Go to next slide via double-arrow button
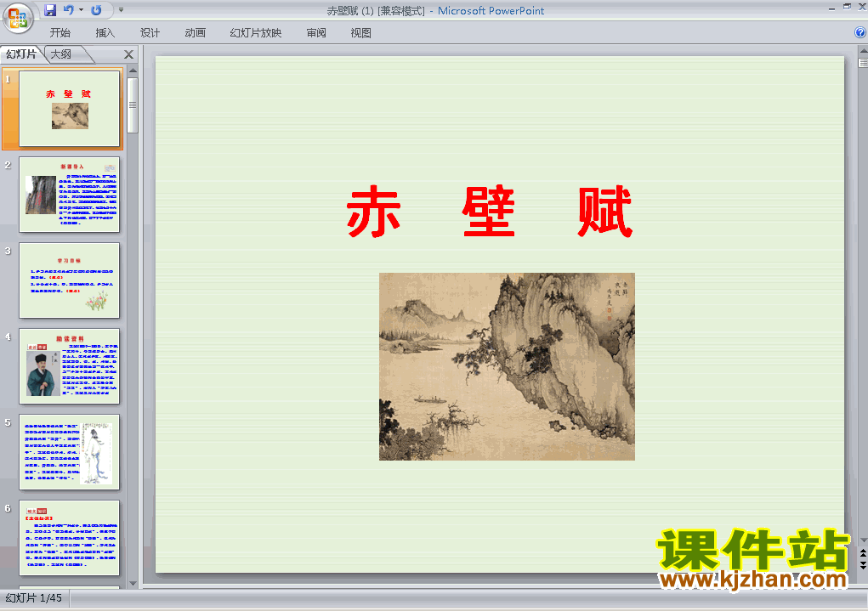The height and width of the screenshot is (611, 868). 863,565
